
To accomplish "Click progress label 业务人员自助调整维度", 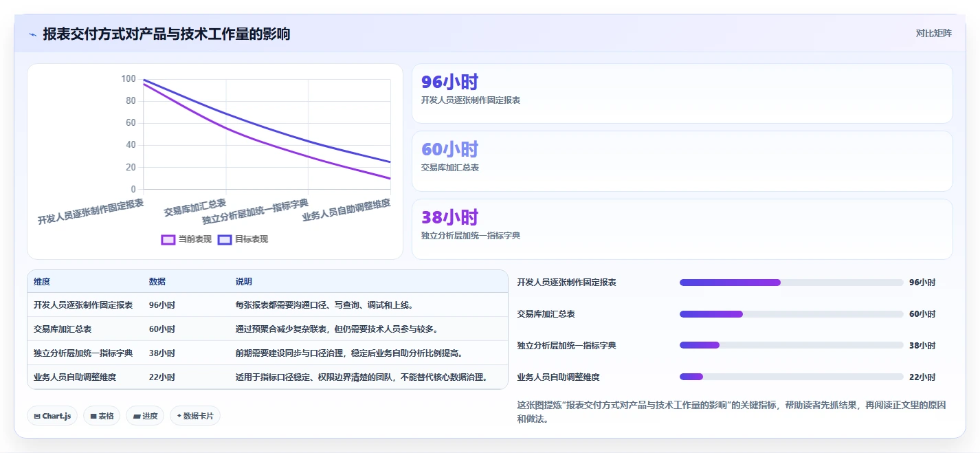I will pos(559,377).
